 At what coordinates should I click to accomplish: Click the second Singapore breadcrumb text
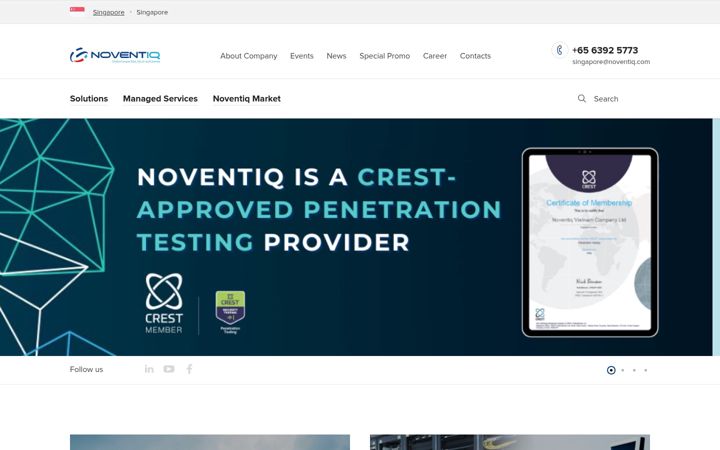pos(152,12)
